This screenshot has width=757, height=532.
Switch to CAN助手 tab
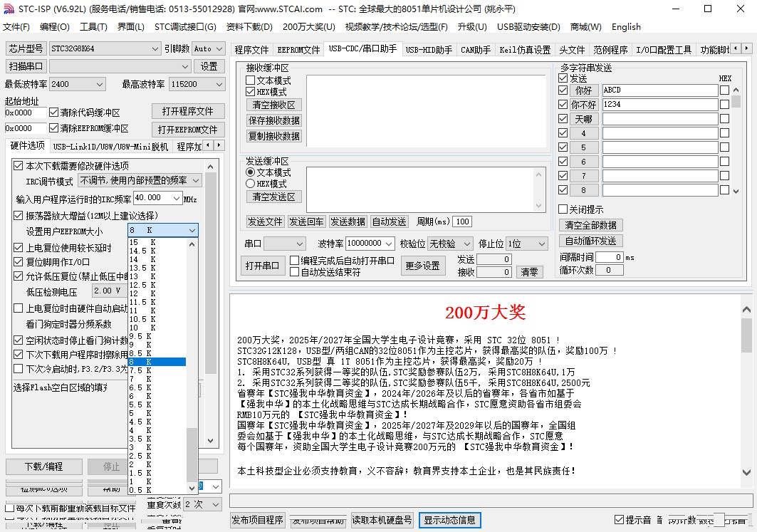[476, 50]
